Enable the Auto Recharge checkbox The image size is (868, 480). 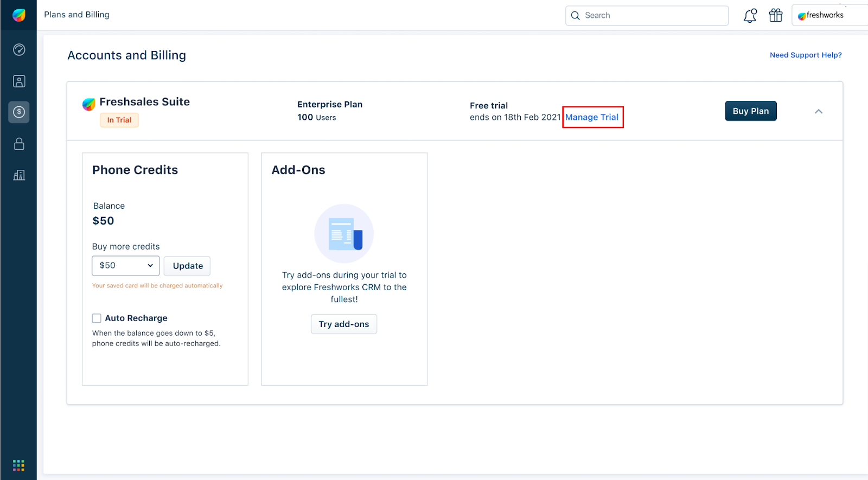97,318
